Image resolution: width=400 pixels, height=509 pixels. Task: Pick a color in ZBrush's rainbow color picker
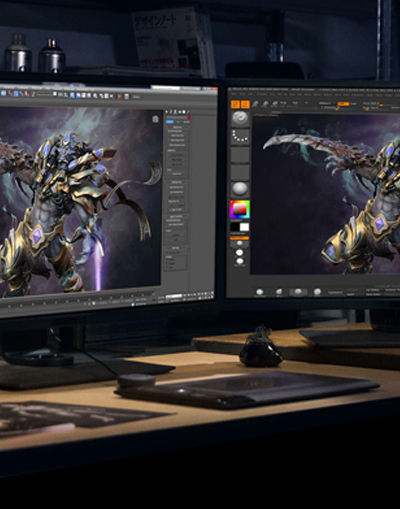pos(240,209)
